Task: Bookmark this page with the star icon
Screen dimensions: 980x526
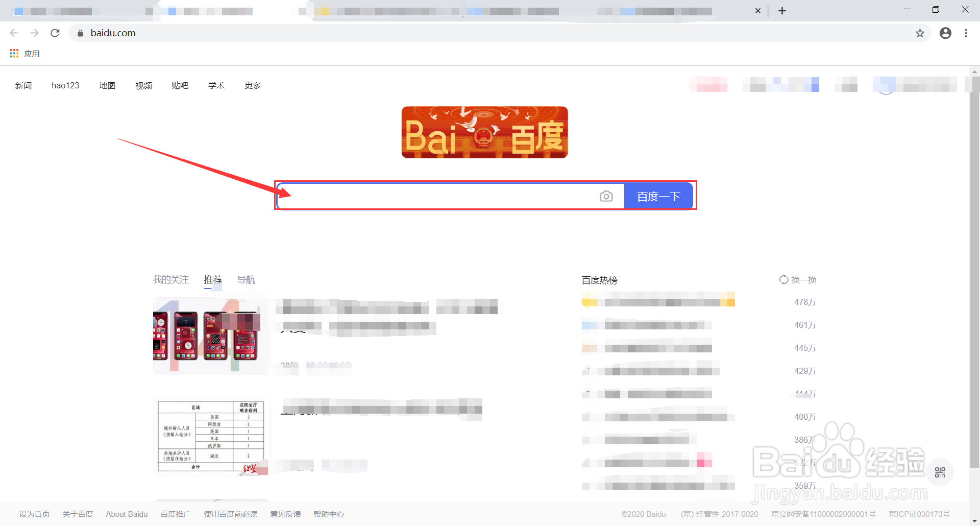Action: [x=920, y=33]
